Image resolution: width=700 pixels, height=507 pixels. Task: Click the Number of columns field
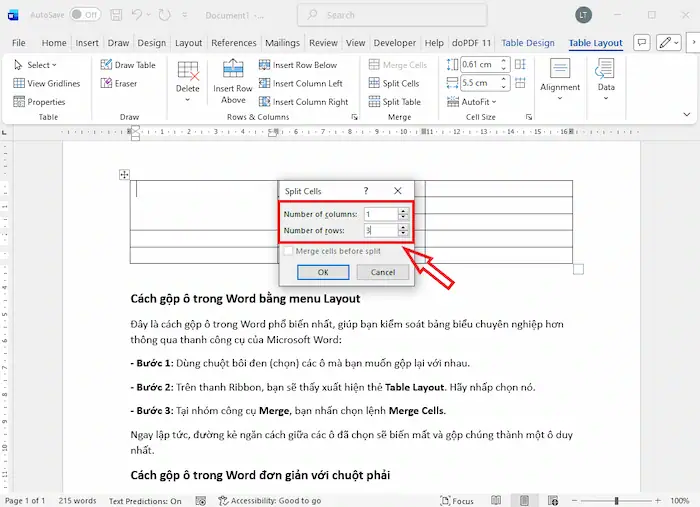pos(381,214)
